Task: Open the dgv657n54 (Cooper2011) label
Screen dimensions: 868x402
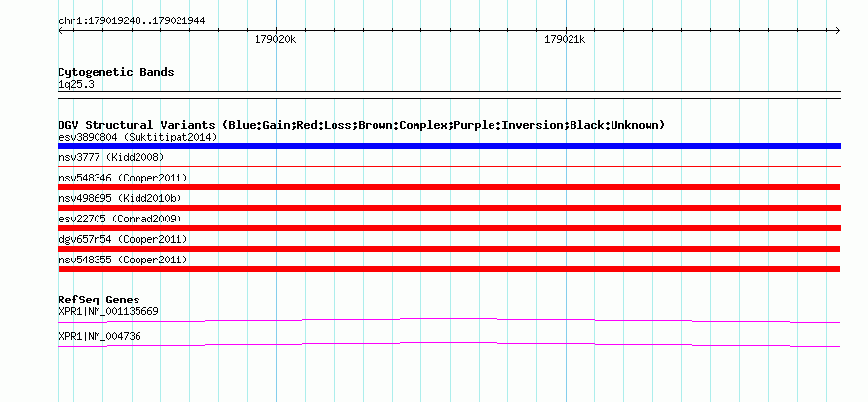Action: click(123, 239)
